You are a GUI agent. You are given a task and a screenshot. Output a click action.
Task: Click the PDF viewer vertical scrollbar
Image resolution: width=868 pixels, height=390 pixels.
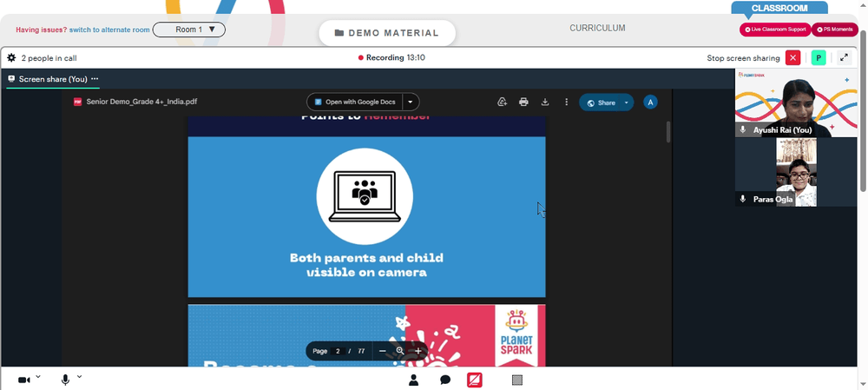(x=668, y=132)
